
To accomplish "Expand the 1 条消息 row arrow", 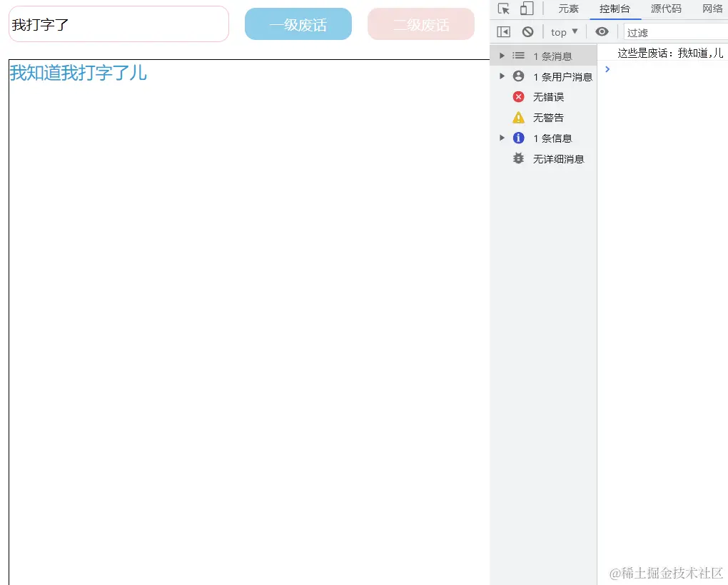I will coord(502,56).
